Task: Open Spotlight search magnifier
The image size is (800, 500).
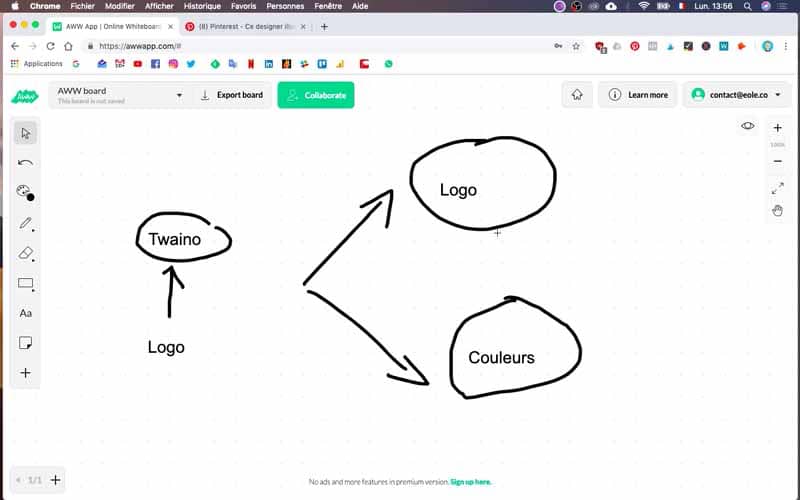Action: point(747,6)
